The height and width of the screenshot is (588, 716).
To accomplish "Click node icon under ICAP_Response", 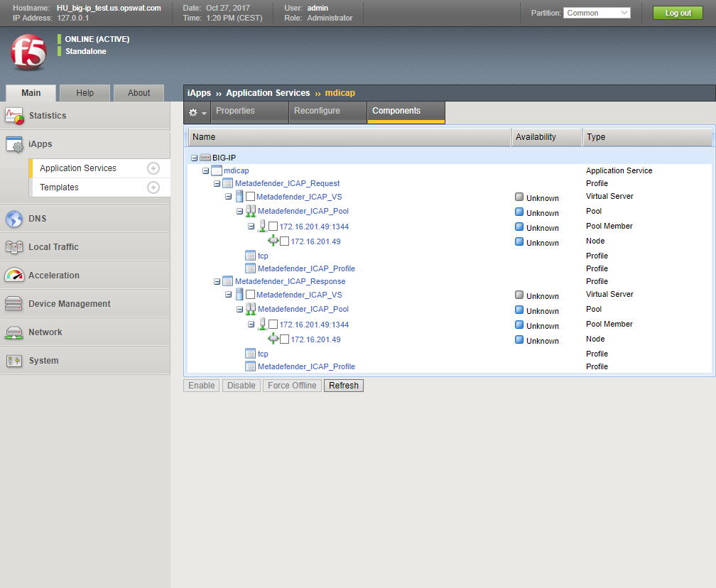I will [273, 338].
